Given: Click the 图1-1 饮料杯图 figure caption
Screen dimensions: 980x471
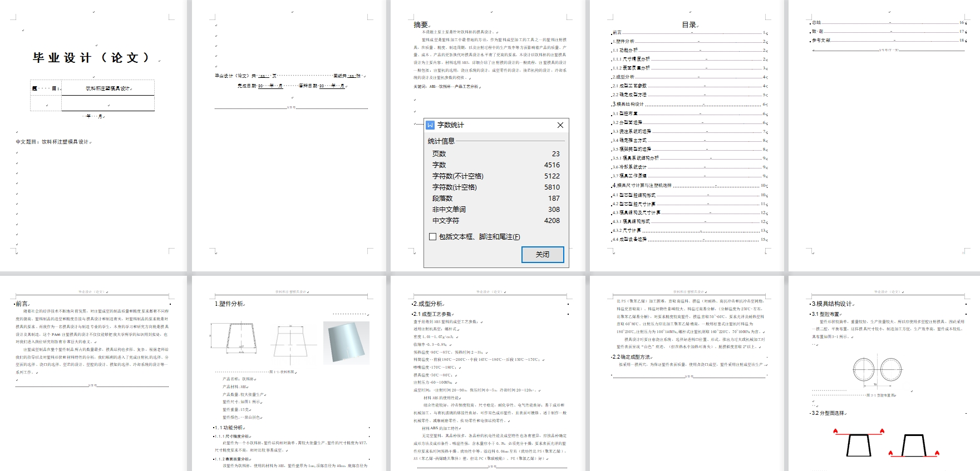Looking at the screenshot, I should click(283, 372).
